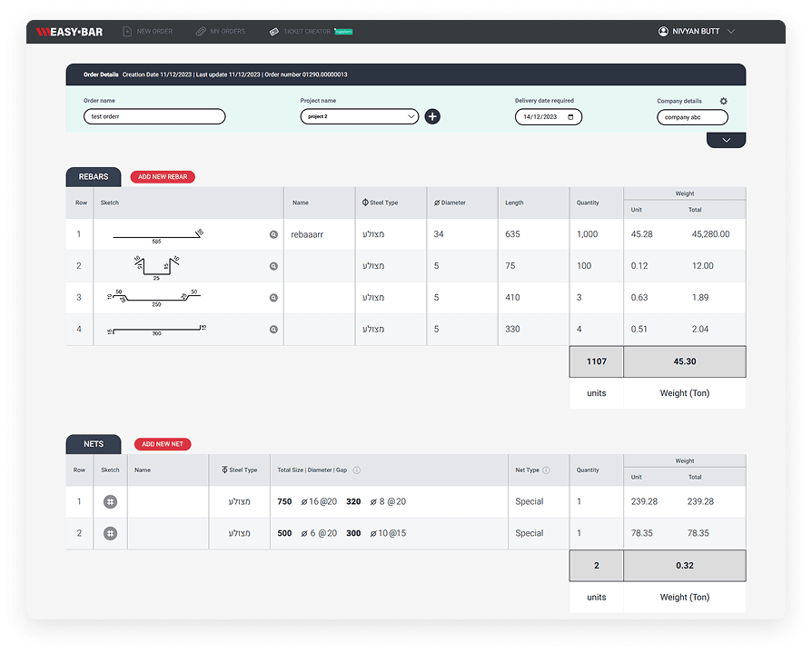812x653 pixels.
Task: Open My Orders menu item
Action: pos(221,32)
